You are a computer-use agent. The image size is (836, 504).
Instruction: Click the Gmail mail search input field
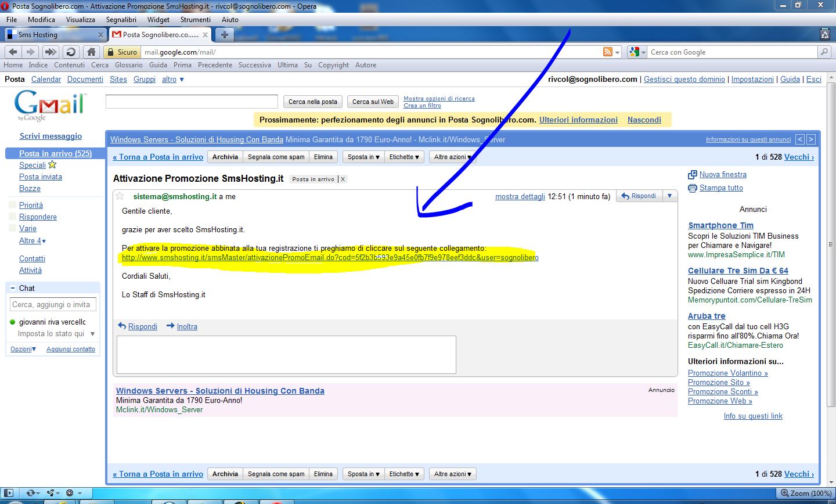(192, 102)
